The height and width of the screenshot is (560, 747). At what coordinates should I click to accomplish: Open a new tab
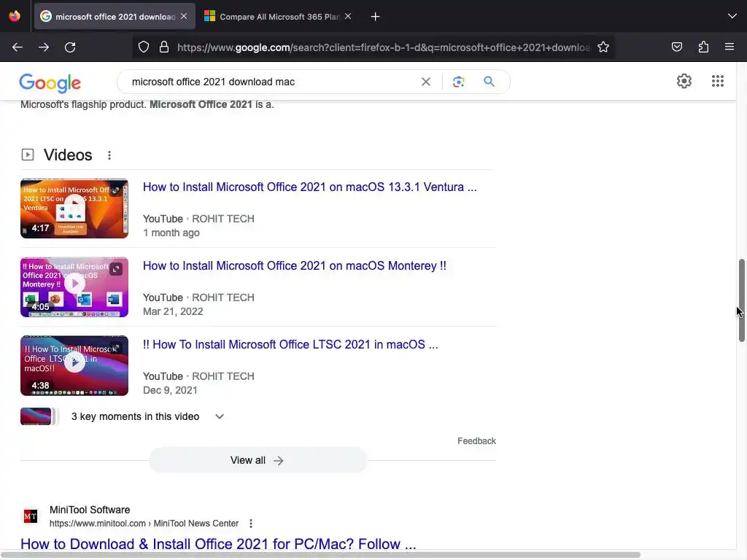point(376,17)
